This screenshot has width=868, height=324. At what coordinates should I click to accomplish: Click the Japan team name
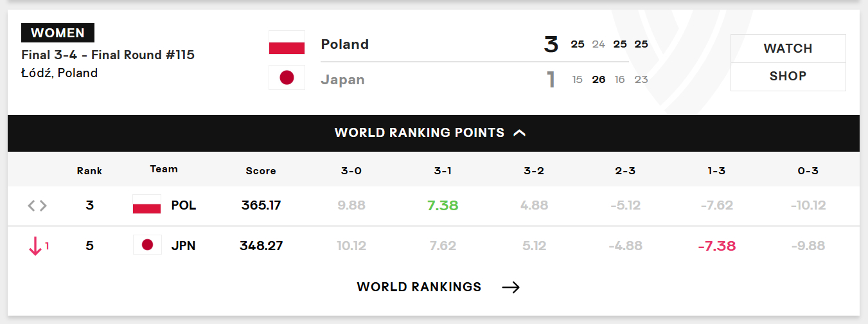[x=343, y=80]
